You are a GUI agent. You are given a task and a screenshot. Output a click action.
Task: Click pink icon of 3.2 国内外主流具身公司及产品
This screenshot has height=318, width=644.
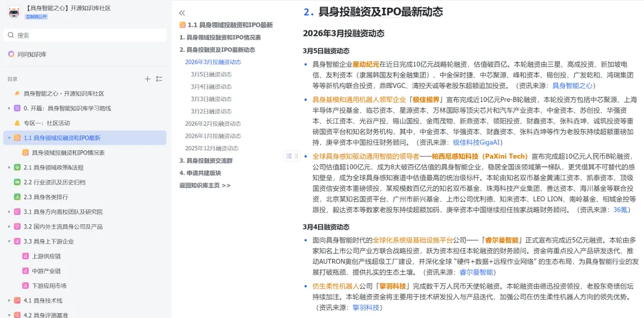pos(17,227)
